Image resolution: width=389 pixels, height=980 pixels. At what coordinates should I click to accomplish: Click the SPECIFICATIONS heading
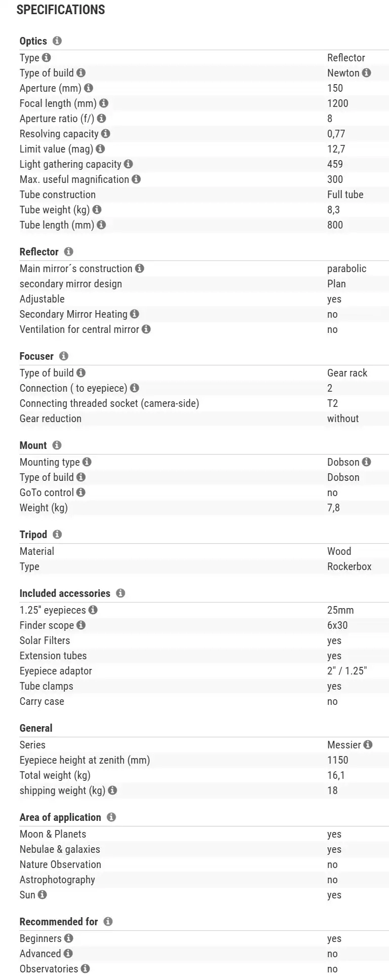click(61, 10)
